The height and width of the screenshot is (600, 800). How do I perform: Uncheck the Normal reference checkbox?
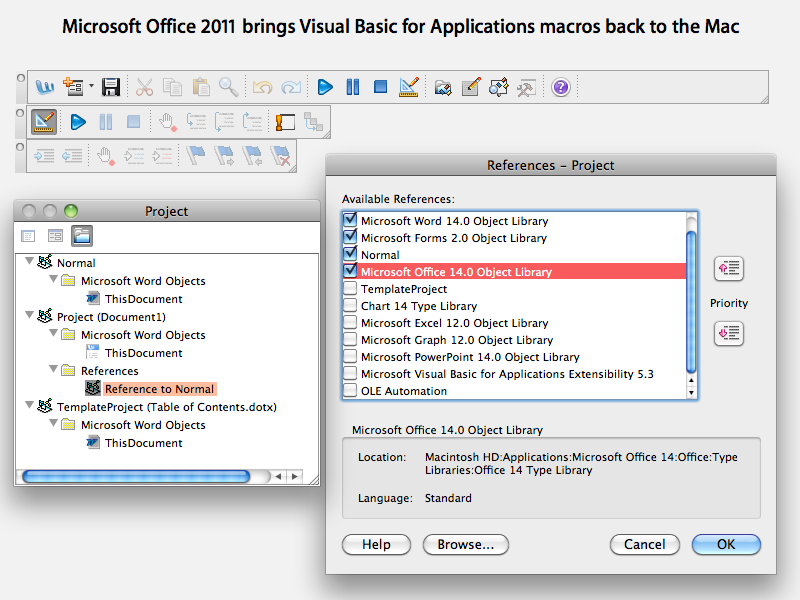coord(350,254)
